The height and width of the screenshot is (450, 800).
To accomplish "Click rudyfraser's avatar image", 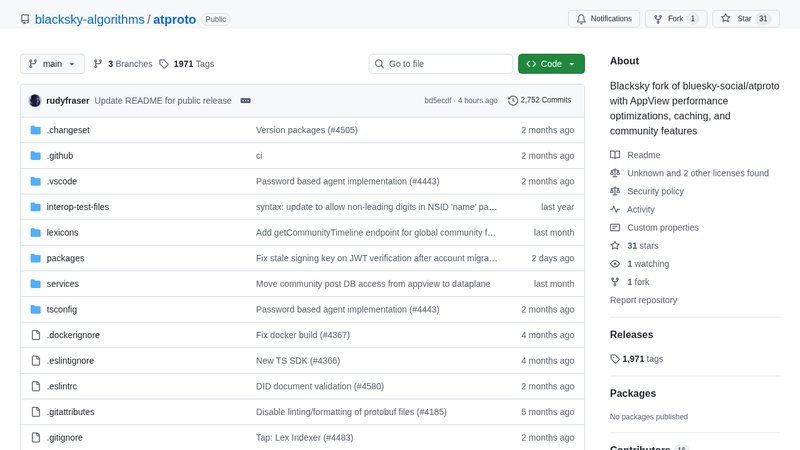I will point(35,100).
